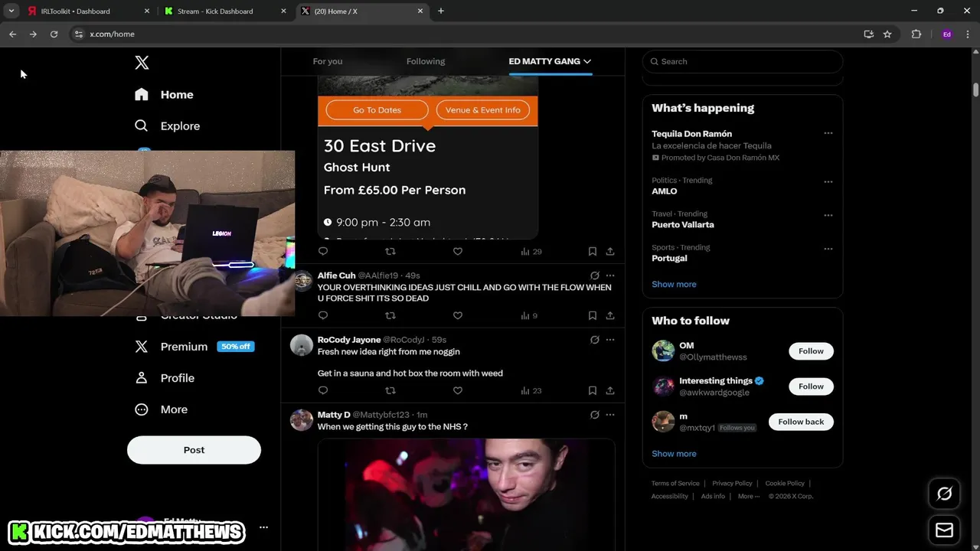Switch to IRLToolkit Dashboard browser tab

tap(89, 11)
